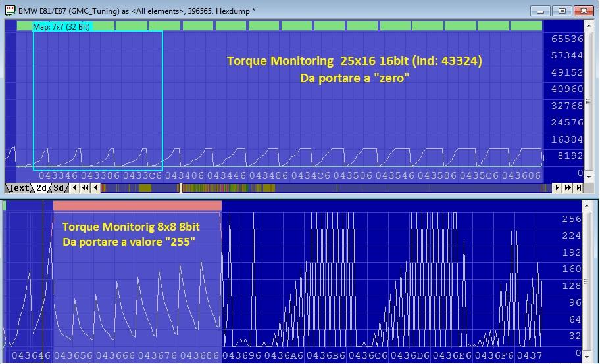Click lower pane address 043666
Image resolution: width=600 pixels, height=364 pixels.
point(115,356)
